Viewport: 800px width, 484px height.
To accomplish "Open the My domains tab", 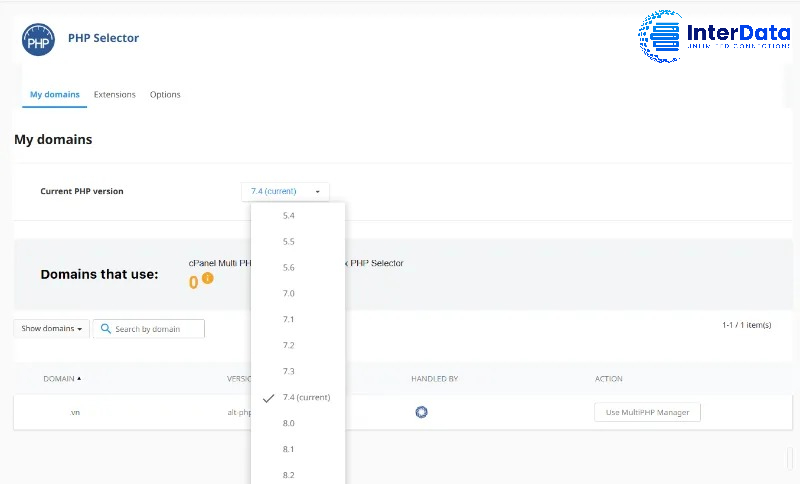I will pos(55,94).
